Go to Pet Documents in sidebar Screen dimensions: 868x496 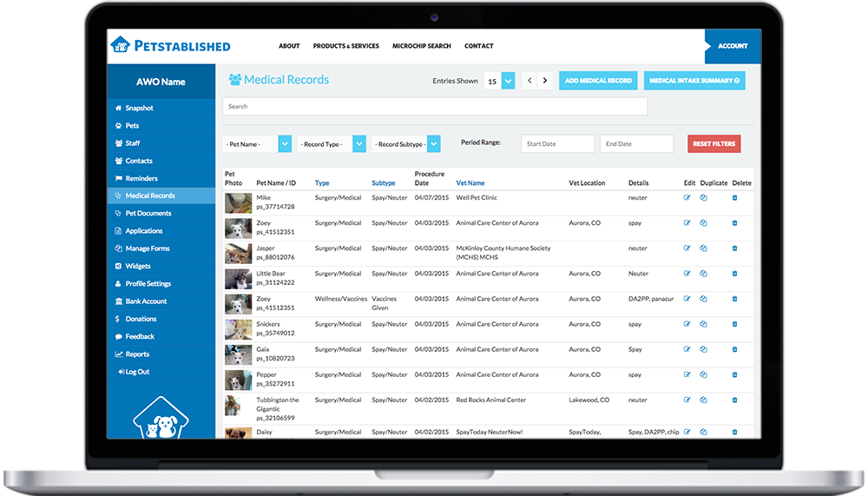click(x=148, y=214)
